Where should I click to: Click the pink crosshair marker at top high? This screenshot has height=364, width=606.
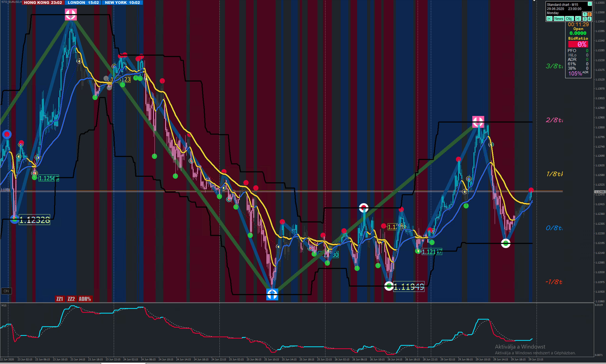pos(71,14)
